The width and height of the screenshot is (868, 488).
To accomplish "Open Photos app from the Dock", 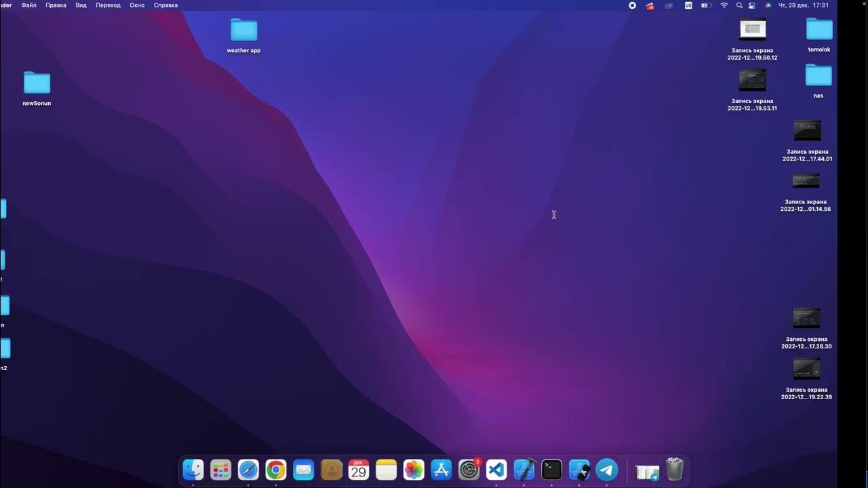I will 414,469.
